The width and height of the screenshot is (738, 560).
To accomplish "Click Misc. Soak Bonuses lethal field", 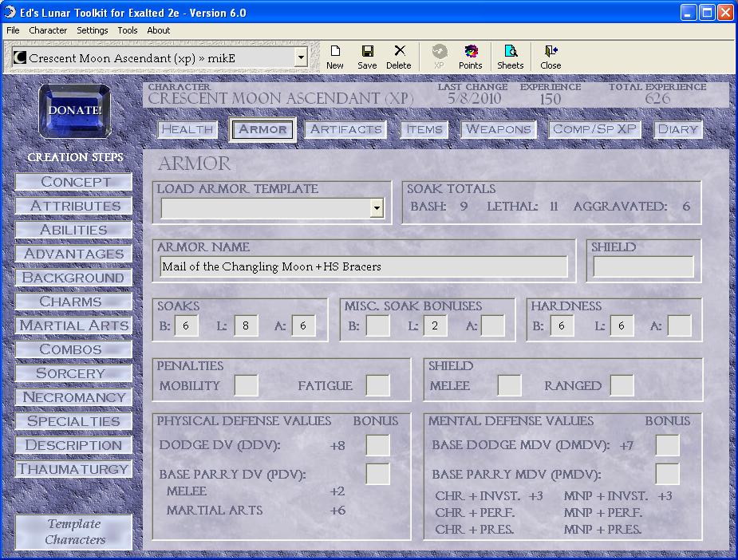I will 436,325.
